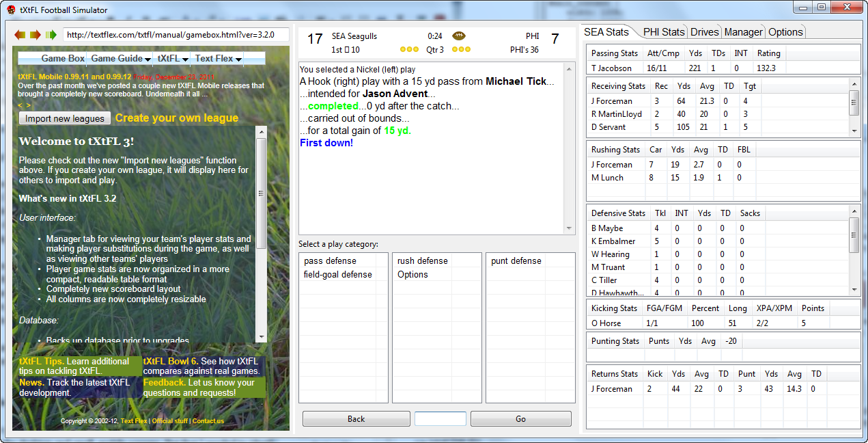Open the Manager tab
The height and width of the screenshot is (443, 868).
click(x=744, y=31)
